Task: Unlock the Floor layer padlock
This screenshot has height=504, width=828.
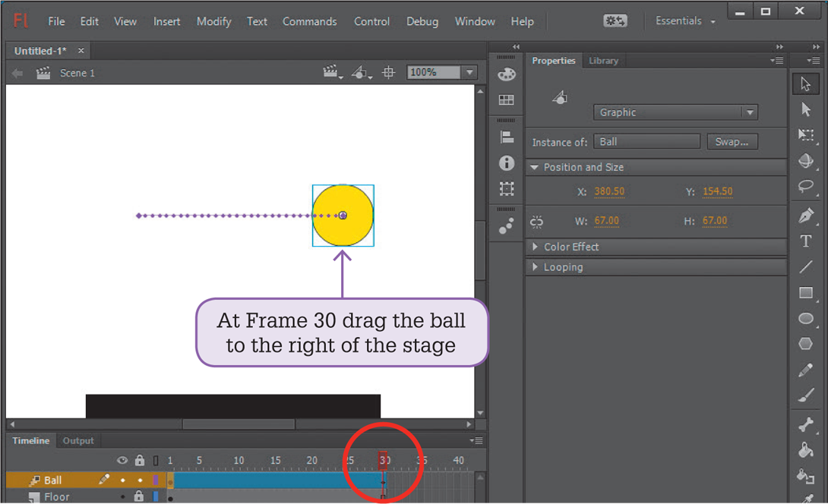Action: click(140, 496)
